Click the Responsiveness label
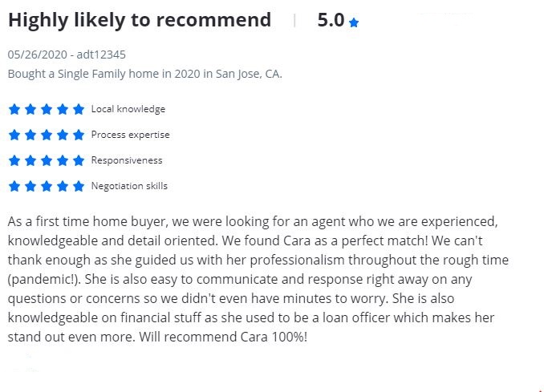 (127, 160)
